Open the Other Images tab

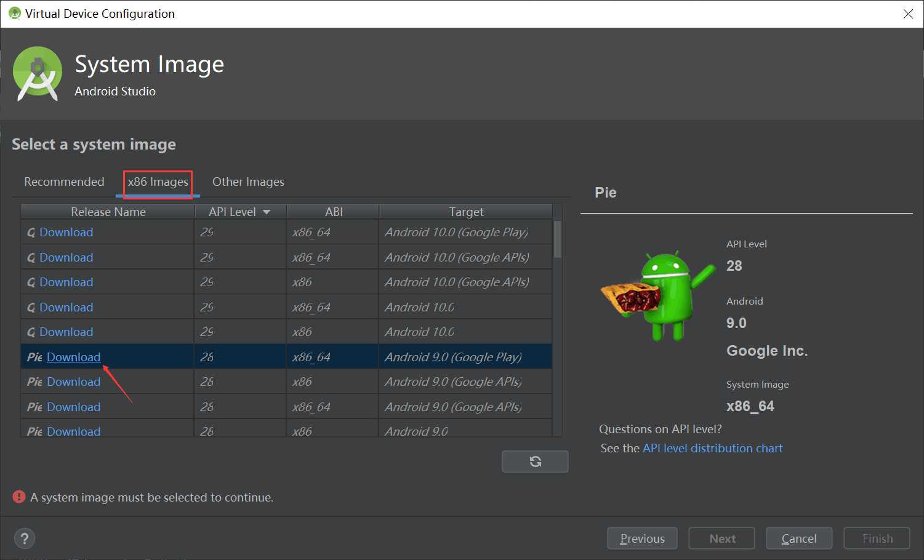(x=248, y=182)
